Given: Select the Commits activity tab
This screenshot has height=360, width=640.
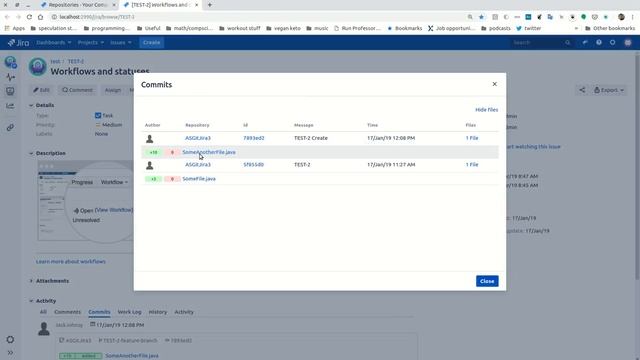Looking at the screenshot, I should (x=99, y=312).
